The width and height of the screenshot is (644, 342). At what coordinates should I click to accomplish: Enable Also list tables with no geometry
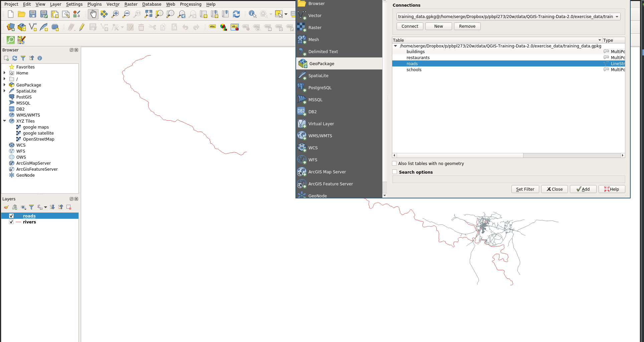(395, 164)
